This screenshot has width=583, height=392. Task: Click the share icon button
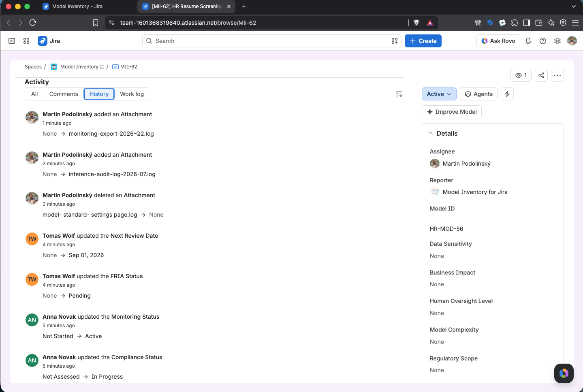[541, 75]
